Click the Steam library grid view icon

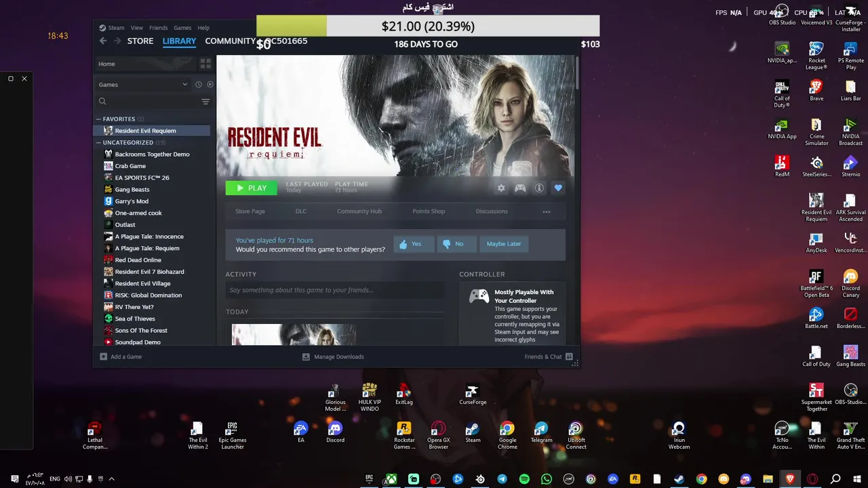[205, 64]
